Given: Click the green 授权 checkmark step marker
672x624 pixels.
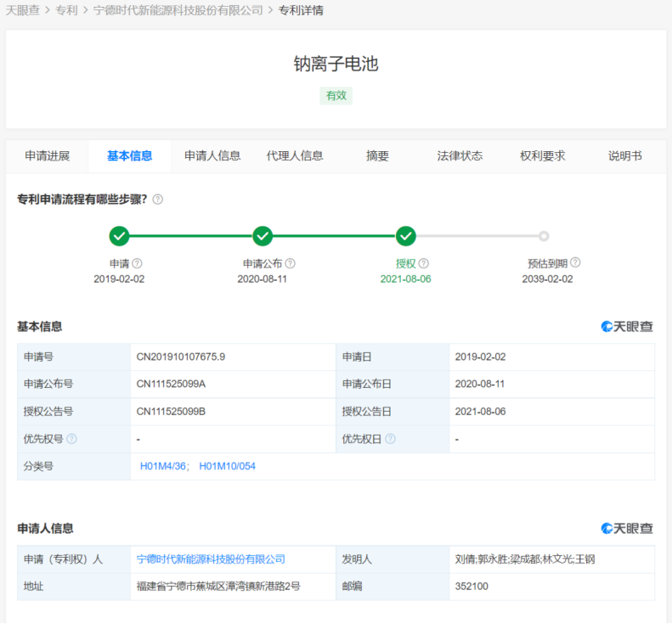Looking at the screenshot, I should (406, 236).
